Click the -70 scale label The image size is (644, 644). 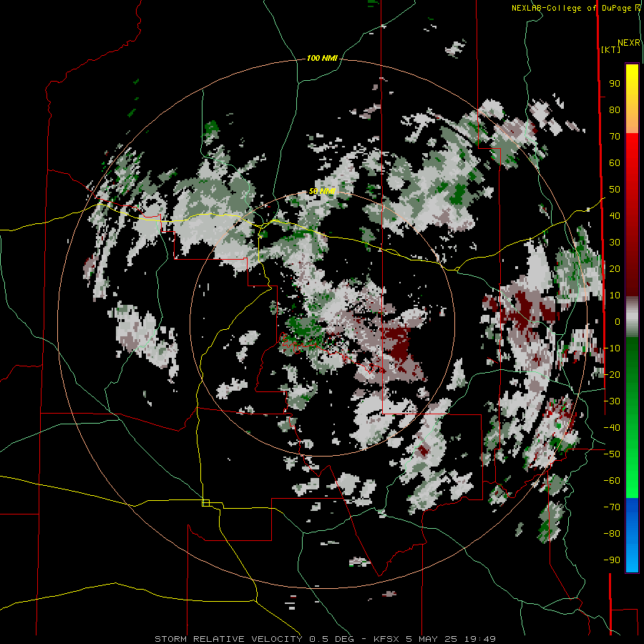coord(612,507)
